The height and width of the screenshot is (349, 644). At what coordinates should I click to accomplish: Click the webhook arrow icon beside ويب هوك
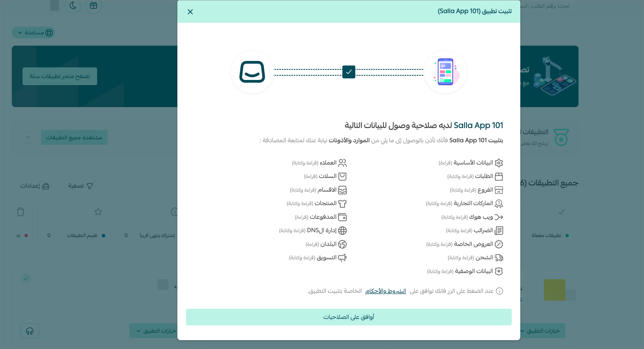click(x=499, y=217)
